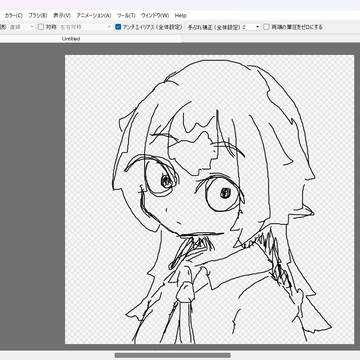This screenshot has width=360, height=360.
Task: Open the Help menu
Action: pyautogui.click(x=180, y=16)
